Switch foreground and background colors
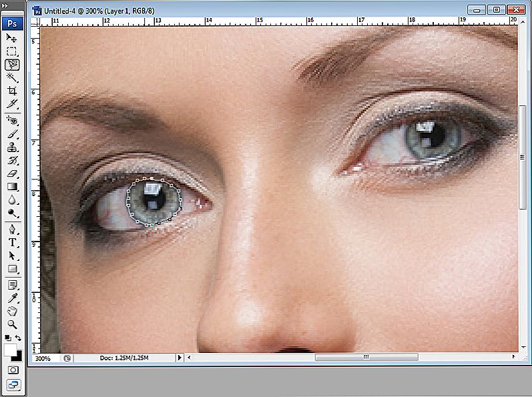The width and height of the screenshot is (532, 397). [x=18, y=339]
